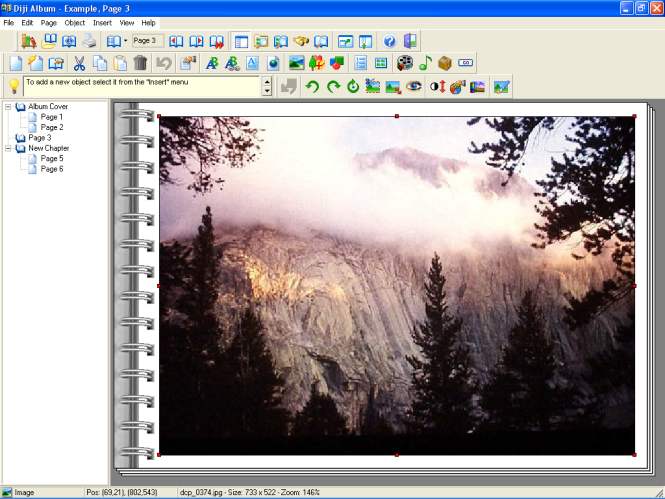Click the hint text scroll down arrow
The image size is (665, 499).
pos(267,92)
